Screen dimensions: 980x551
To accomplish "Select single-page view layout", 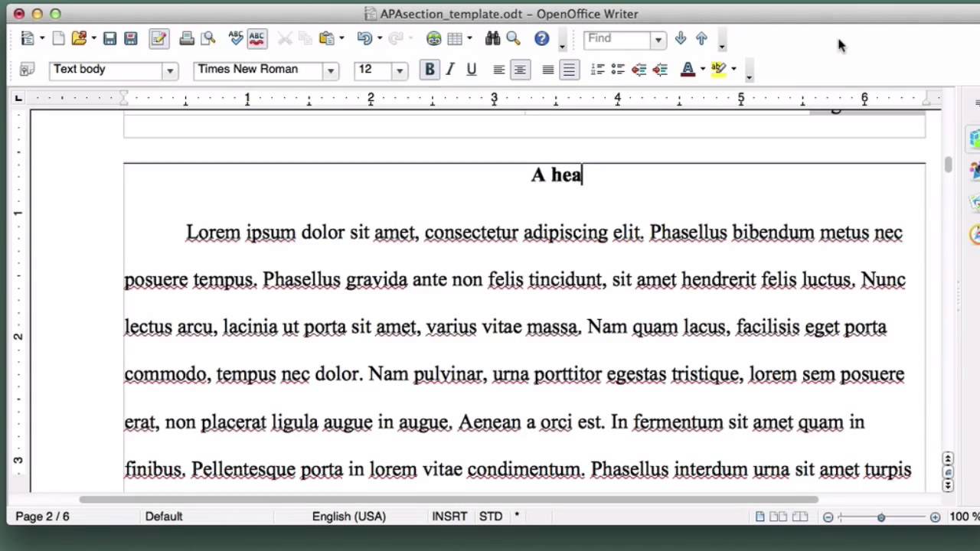I will point(760,517).
